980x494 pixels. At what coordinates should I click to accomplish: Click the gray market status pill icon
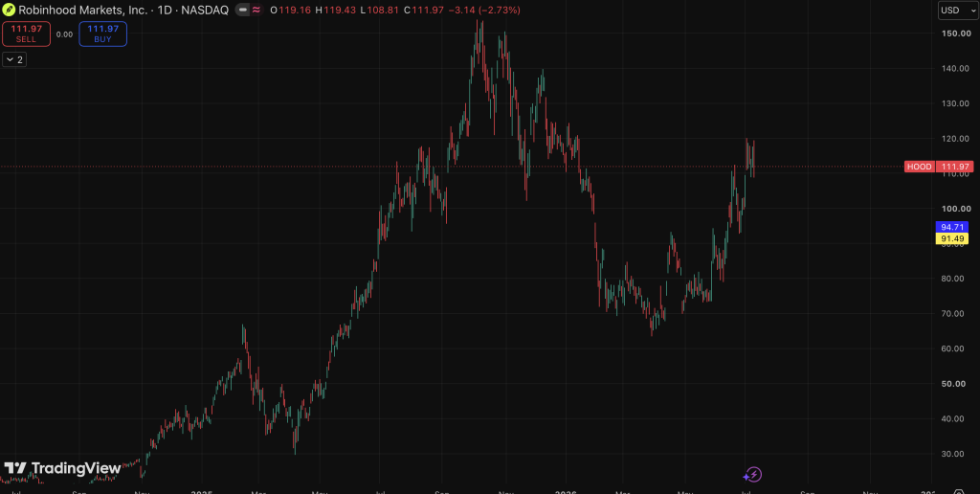242,10
